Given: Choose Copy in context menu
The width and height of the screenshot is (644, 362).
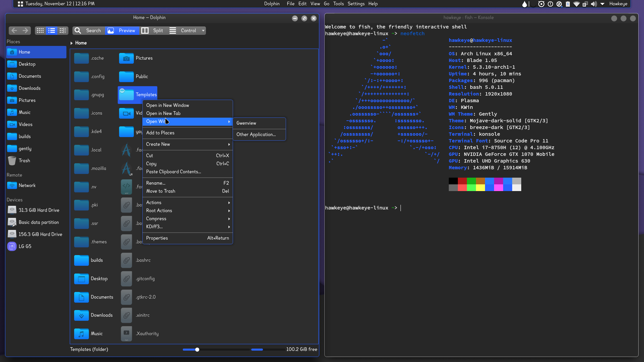Looking at the screenshot, I should point(187,164).
